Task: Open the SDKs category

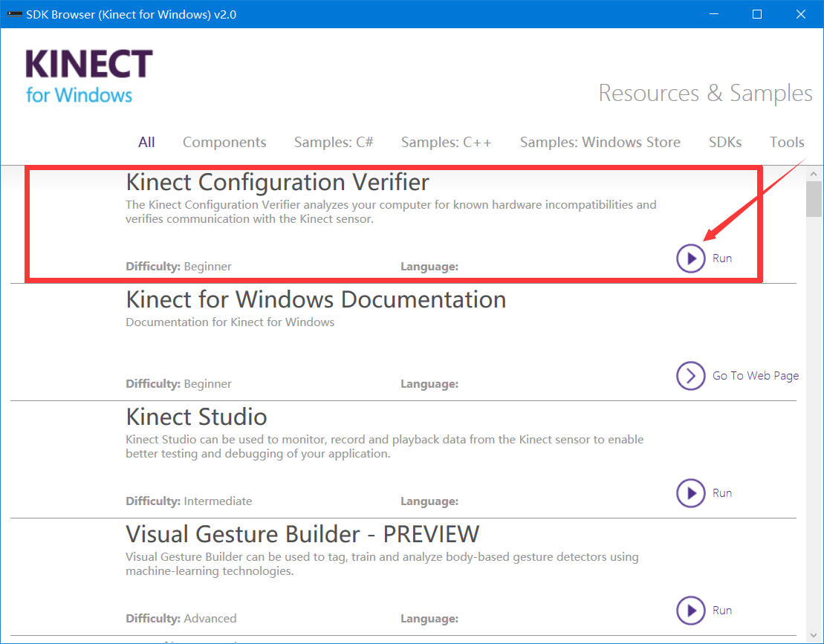Action: point(725,142)
